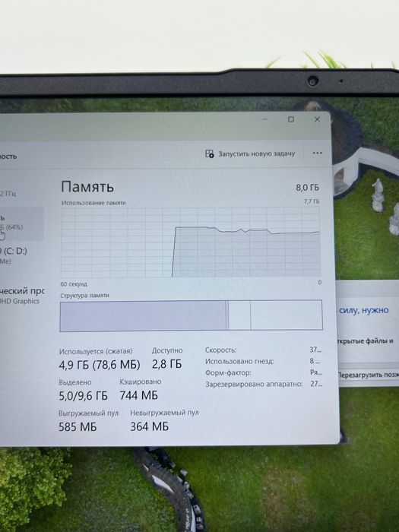Click the 'Выгружаемый пул' label
The image size is (399, 532).
[x=88, y=413]
